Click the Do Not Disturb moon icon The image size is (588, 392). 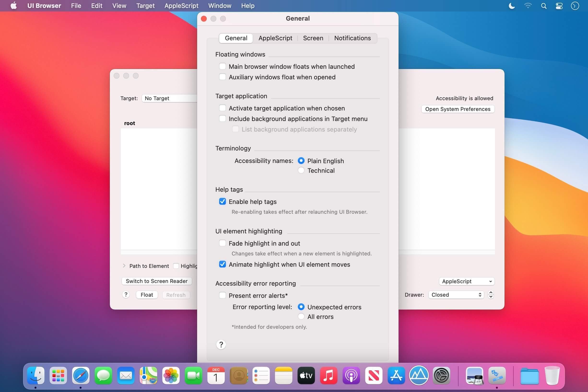point(512,6)
